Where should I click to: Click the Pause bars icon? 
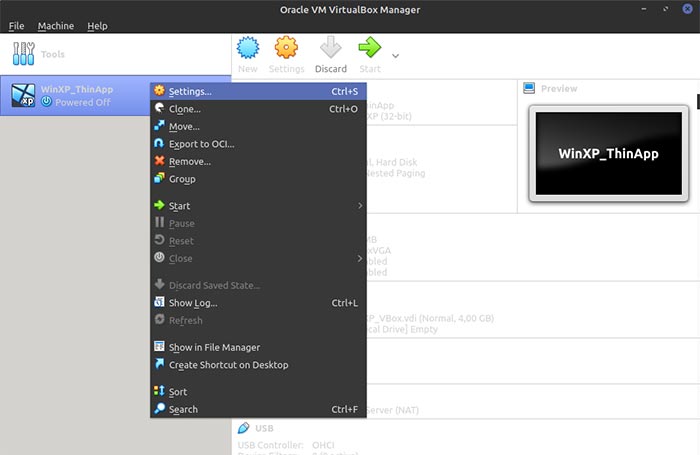pos(159,222)
